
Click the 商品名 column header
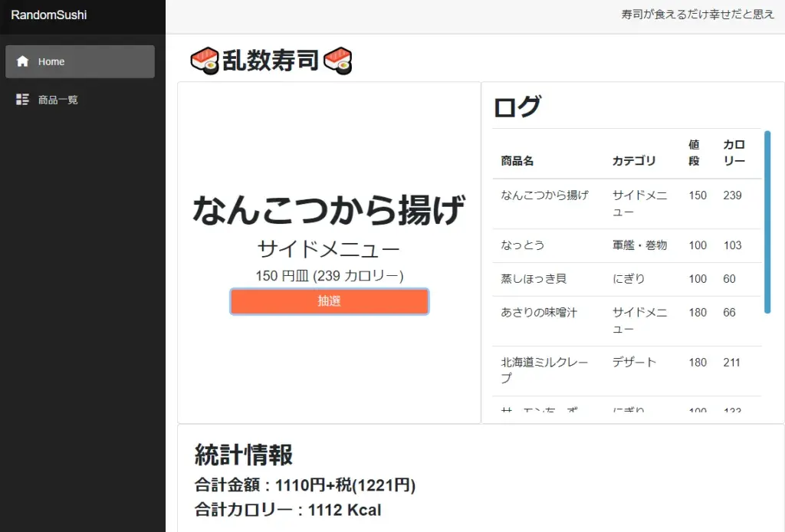(517, 161)
